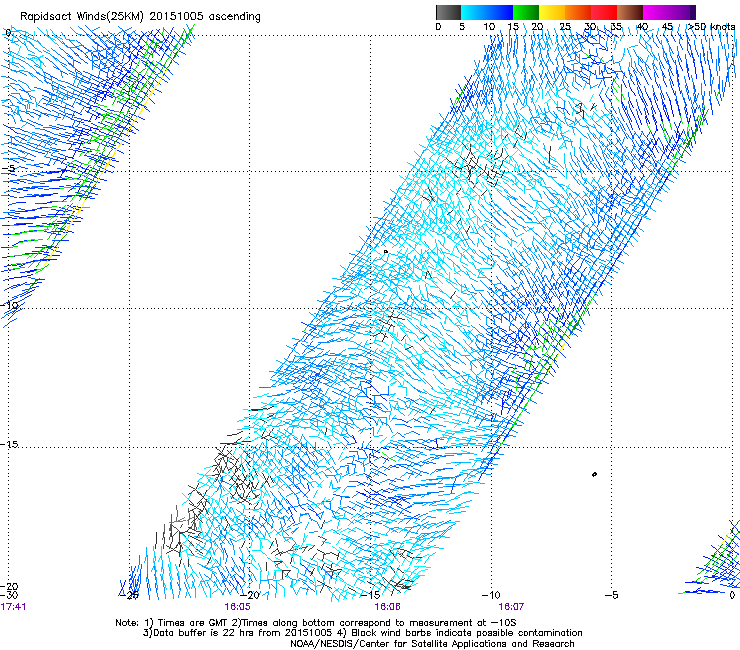Click the title text 'Rapidsact Winds(25KM) 20151005 ascending'
The image size is (740, 650).
(140, 16)
